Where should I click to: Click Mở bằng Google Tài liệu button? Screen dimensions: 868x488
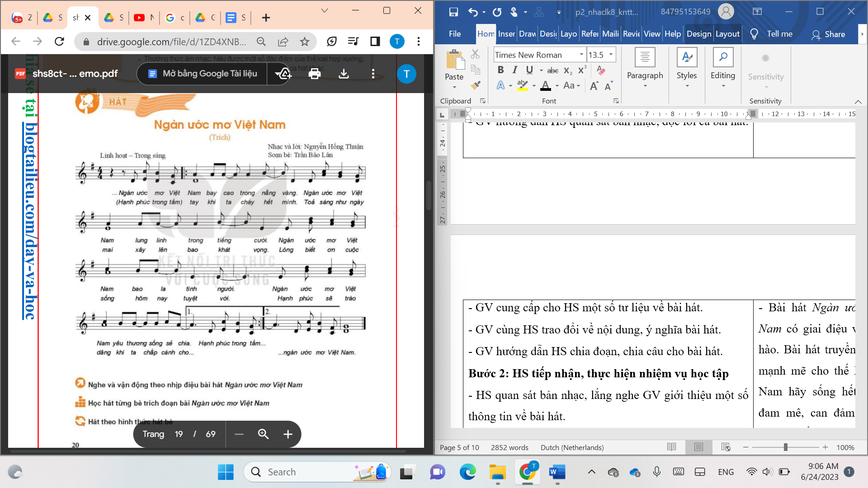click(203, 74)
